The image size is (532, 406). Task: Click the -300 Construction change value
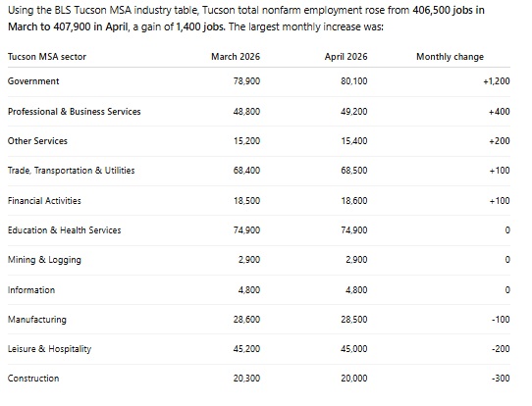(501, 379)
